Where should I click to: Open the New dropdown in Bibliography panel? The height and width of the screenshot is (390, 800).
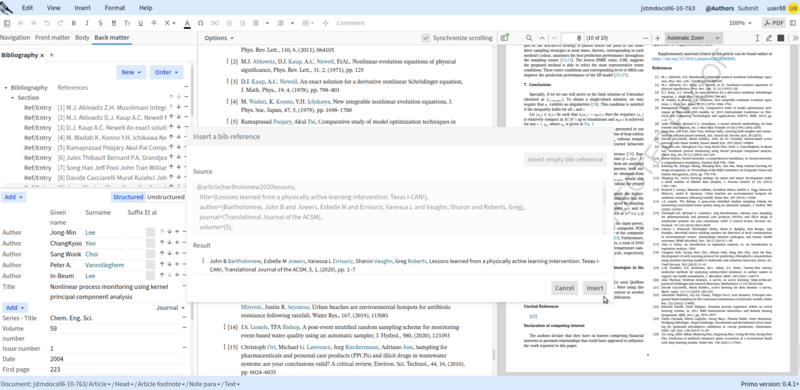point(131,72)
